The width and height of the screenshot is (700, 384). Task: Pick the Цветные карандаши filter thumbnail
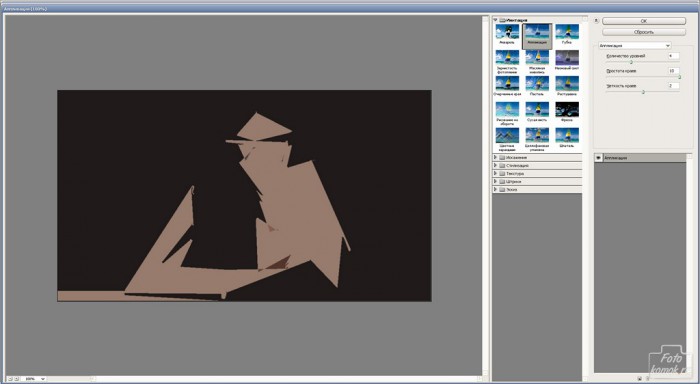pyautogui.click(x=507, y=135)
